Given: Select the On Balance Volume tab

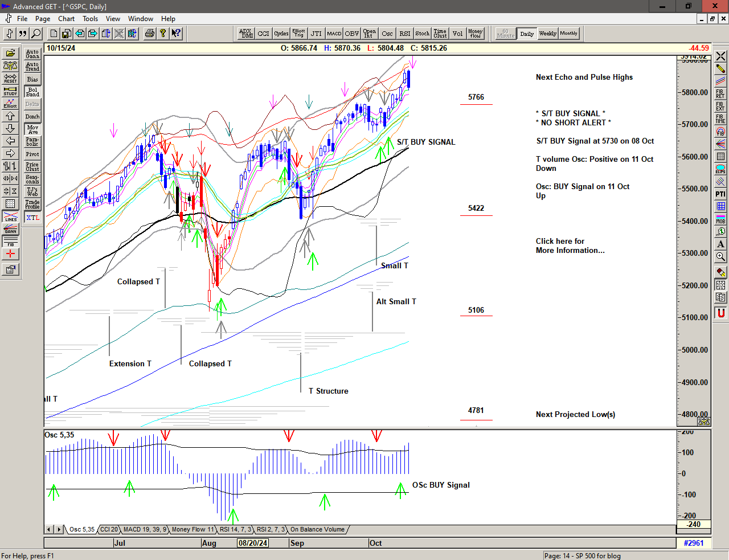Looking at the screenshot, I should 317,530.
